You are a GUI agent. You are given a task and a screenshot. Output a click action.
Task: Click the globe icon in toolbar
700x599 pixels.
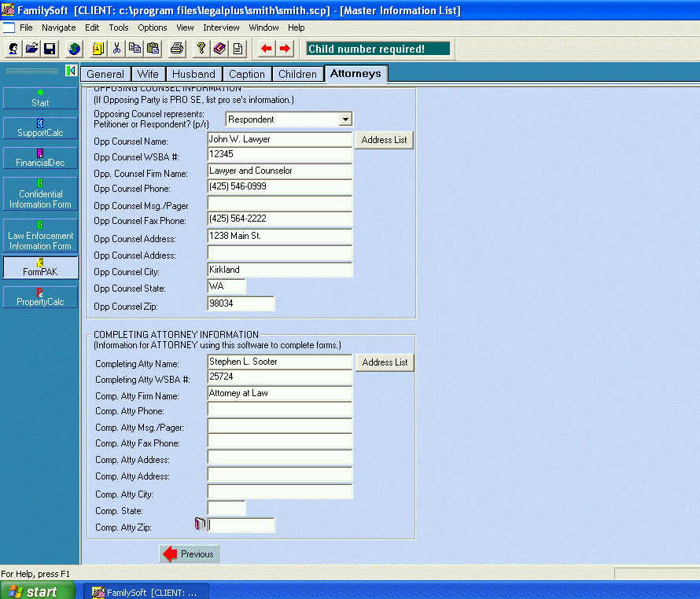coord(74,49)
